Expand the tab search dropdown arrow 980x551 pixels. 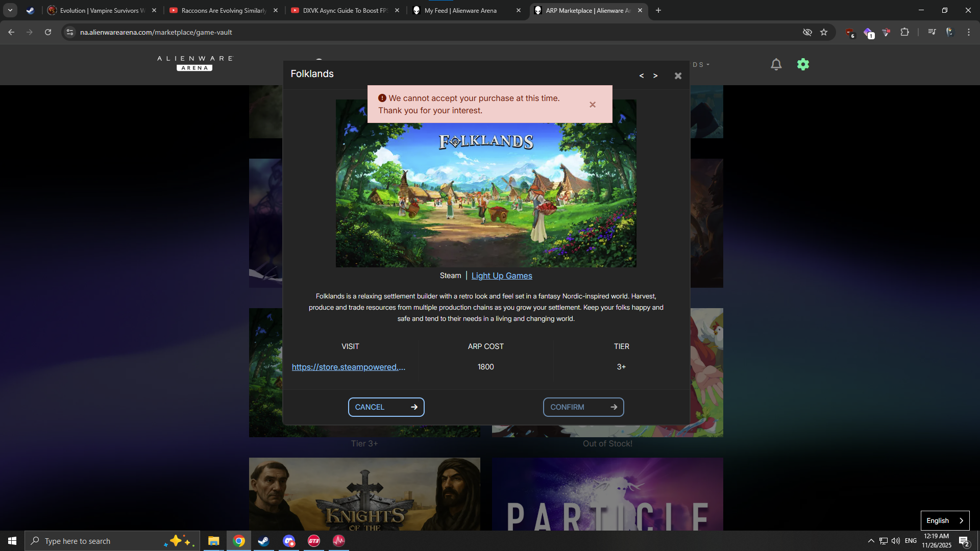(x=10, y=10)
